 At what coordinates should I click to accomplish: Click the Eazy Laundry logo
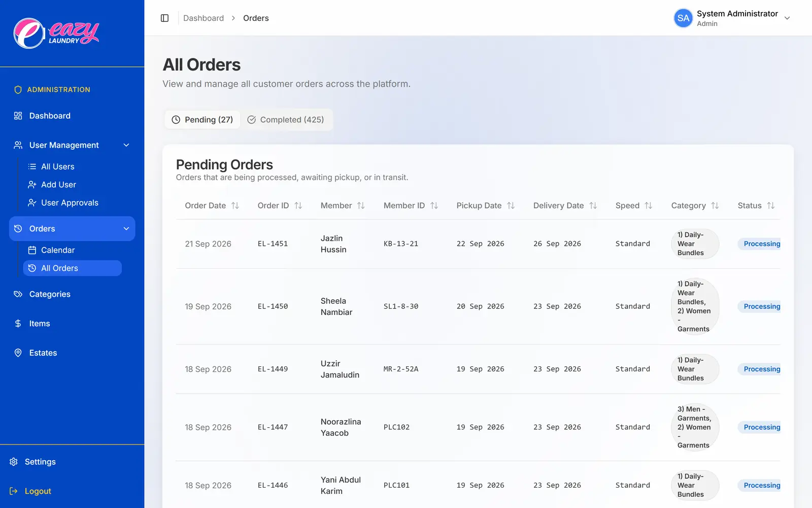[x=56, y=34]
